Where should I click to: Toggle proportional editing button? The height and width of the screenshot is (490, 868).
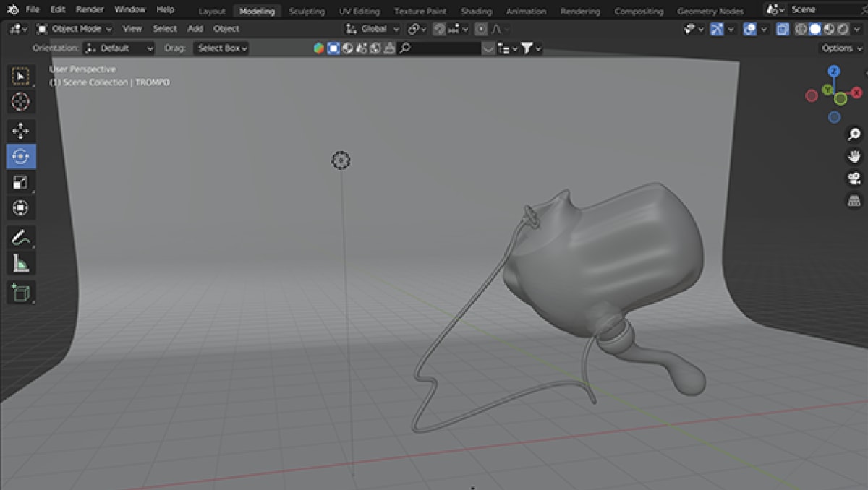pyautogui.click(x=481, y=29)
